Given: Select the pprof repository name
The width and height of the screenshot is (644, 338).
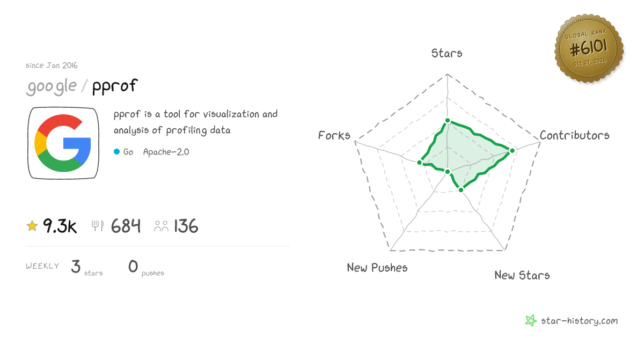Looking at the screenshot, I should click(x=114, y=86).
